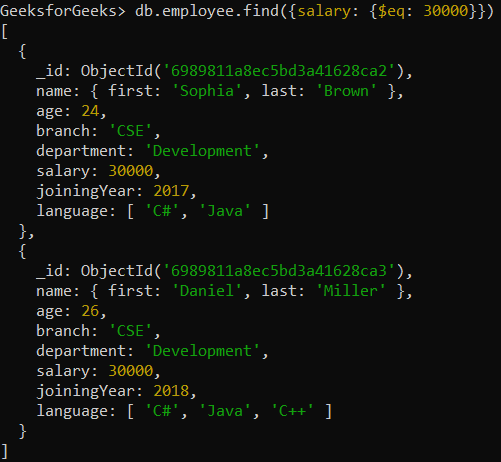Click the opening square bracket of results

point(5,32)
